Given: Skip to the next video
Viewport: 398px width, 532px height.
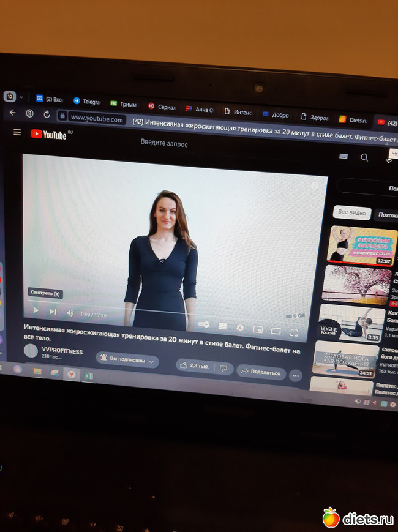Looking at the screenshot, I should [53, 312].
